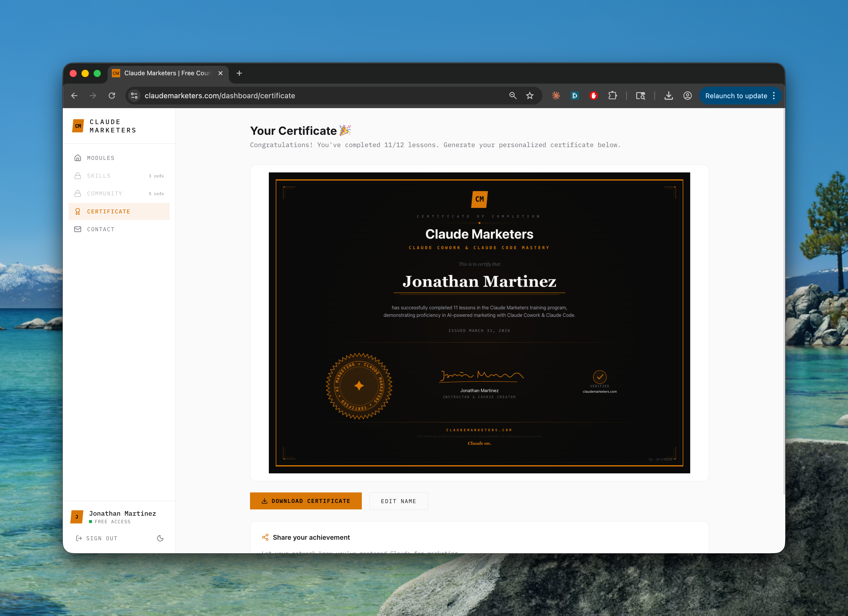
Task: Open site information icon in address bar
Action: coord(135,96)
